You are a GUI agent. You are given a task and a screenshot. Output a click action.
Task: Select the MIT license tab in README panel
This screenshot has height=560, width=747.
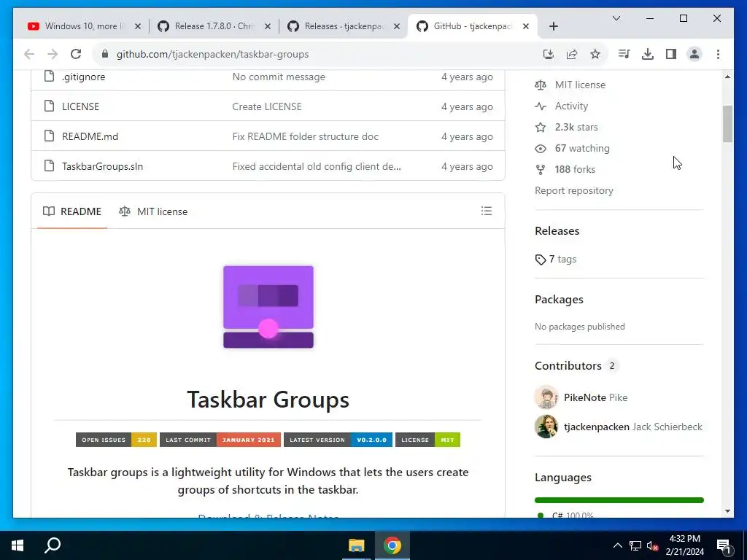[x=153, y=211]
